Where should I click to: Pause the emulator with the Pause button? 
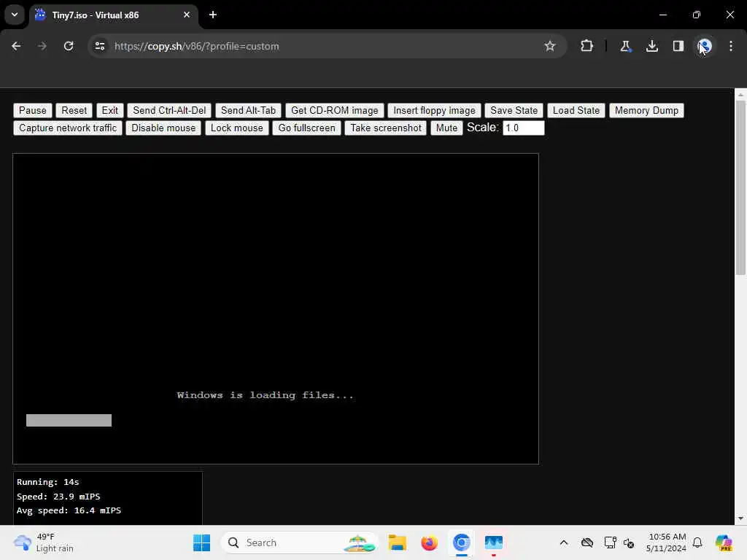[x=32, y=111]
